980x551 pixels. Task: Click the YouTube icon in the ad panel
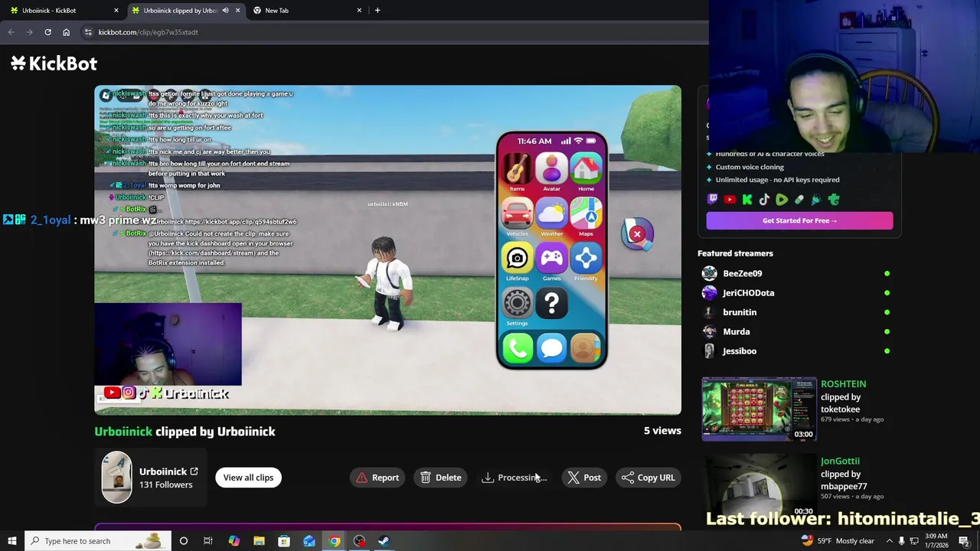pos(730,200)
